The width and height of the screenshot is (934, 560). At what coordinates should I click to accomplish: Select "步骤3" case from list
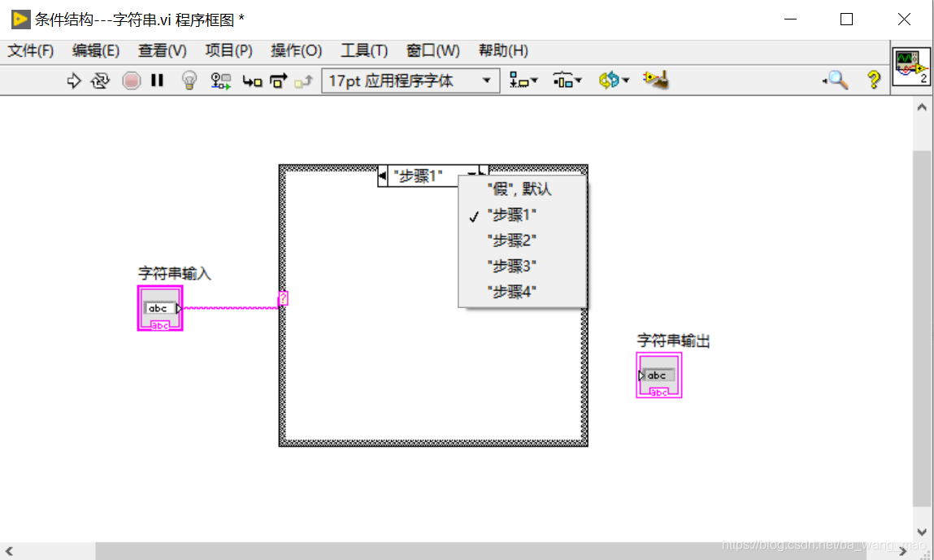coord(523,267)
